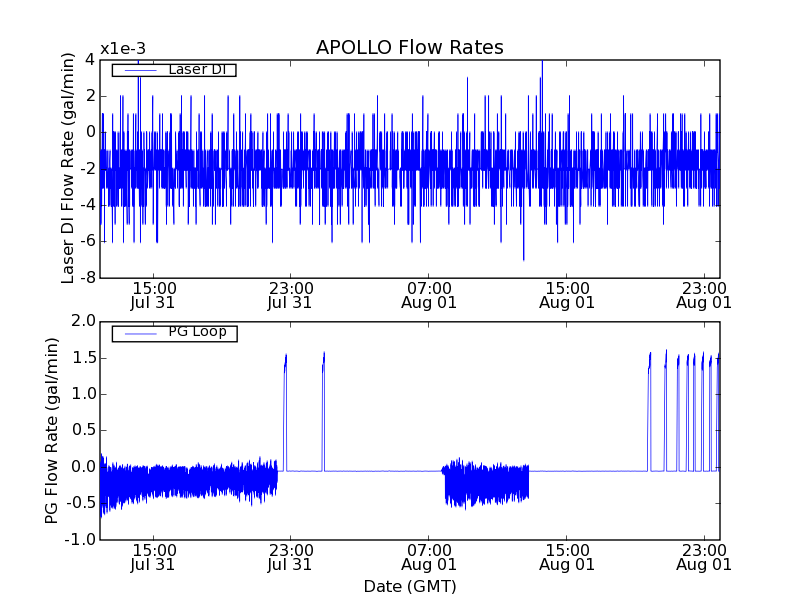Click the PG Flow Rate axis label
800x600 pixels.
click(52, 430)
